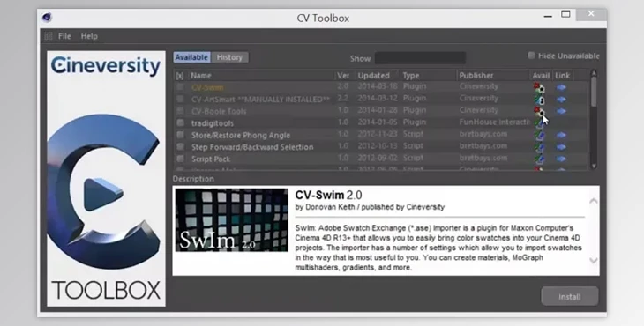The height and width of the screenshot is (326, 644).
Task: Maximize the CV Toolbox window
Action: pyautogui.click(x=566, y=14)
